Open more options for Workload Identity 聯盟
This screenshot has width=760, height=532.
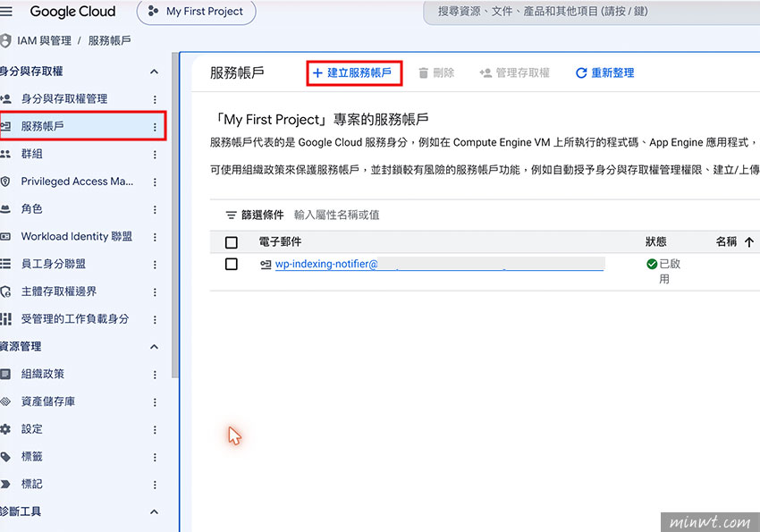coord(155,238)
